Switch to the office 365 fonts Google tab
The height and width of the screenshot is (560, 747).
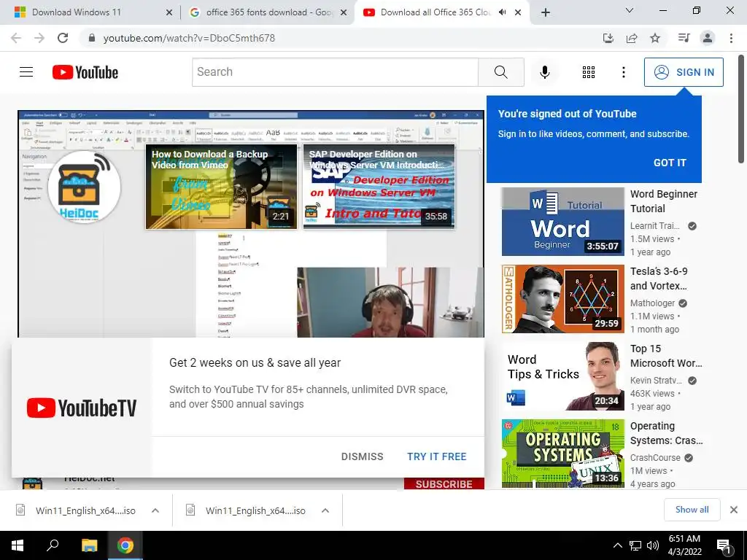coord(267,12)
